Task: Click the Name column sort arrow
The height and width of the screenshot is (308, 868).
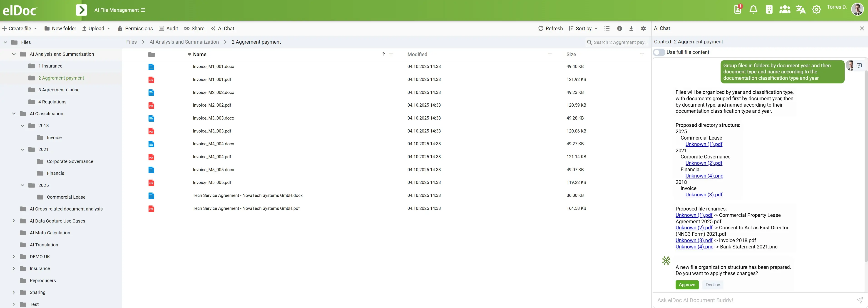Action: 383,54
